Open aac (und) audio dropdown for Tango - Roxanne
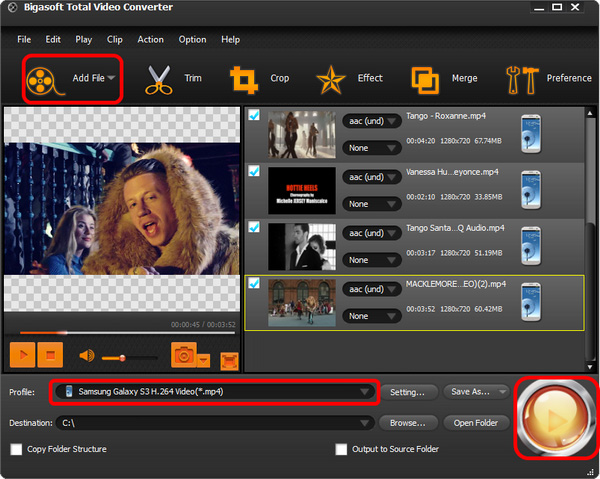Viewport: 600px width, 479px height. click(x=372, y=121)
